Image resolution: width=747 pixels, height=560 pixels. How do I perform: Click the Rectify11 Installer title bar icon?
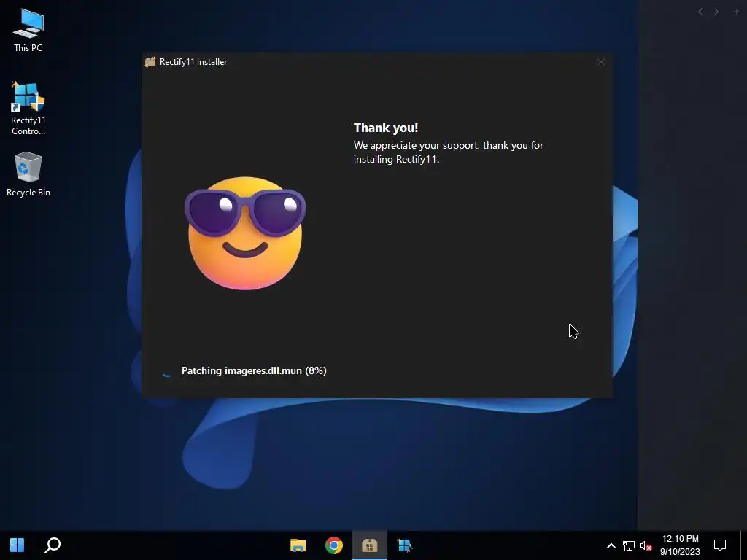pyautogui.click(x=150, y=62)
